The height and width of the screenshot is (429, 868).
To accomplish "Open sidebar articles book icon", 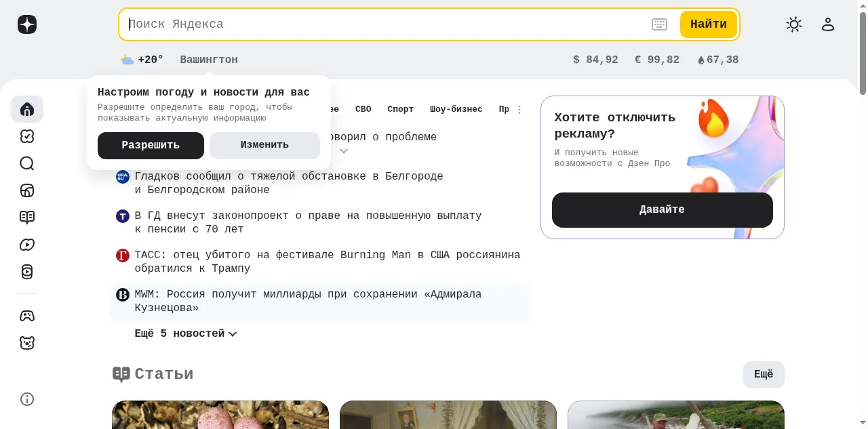I will coord(27,218).
